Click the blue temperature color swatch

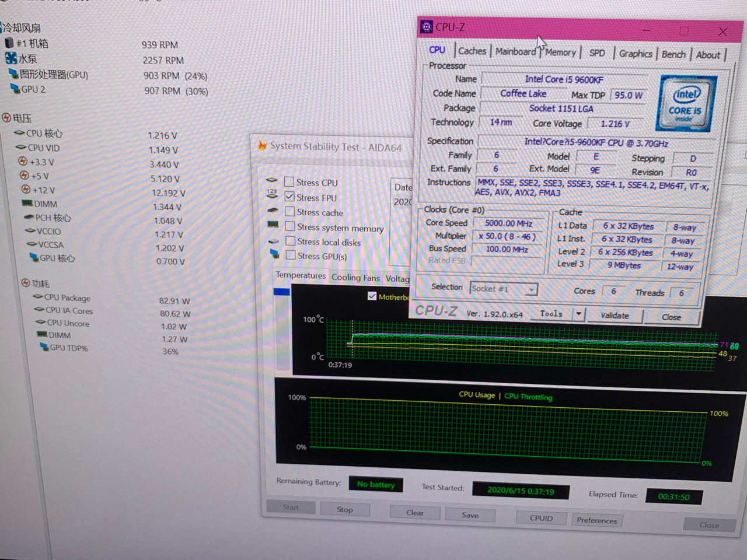pos(282,292)
